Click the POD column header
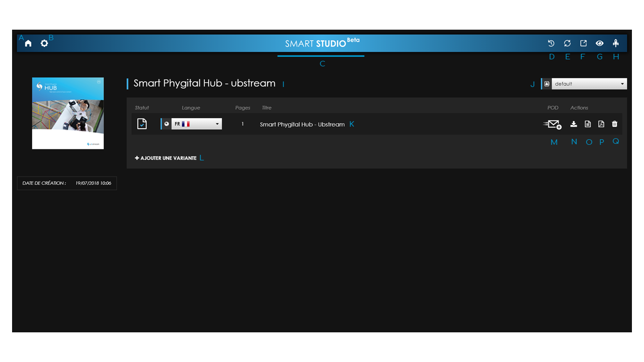The width and height of the screenshot is (644, 362). [553, 108]
